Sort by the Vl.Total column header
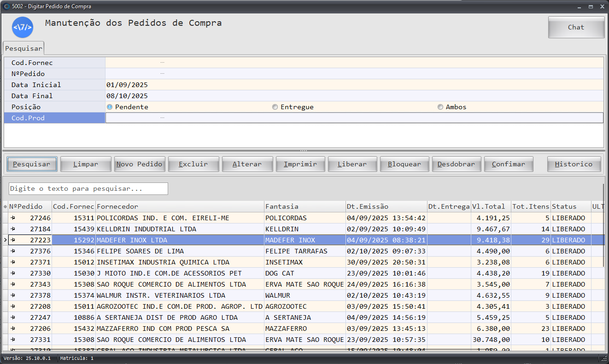 490,206
